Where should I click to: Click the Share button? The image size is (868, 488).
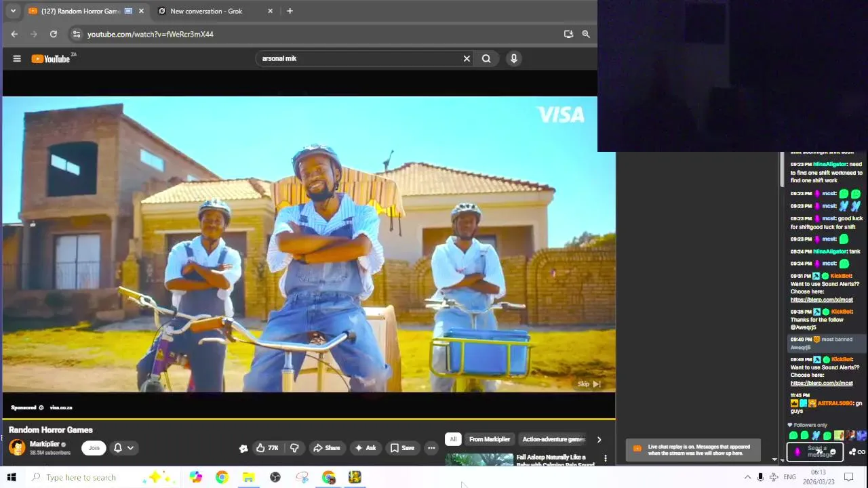click(326, 448)
